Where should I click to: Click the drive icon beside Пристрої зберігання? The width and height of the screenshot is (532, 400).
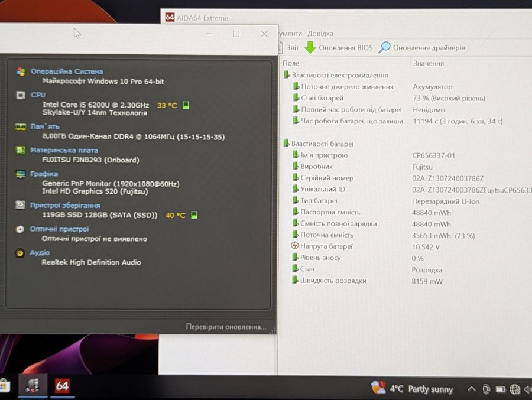(x=20, y=205)
